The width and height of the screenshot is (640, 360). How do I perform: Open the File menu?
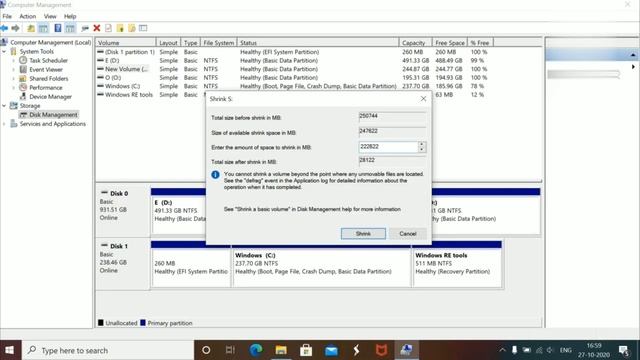(x=7, y=16)
